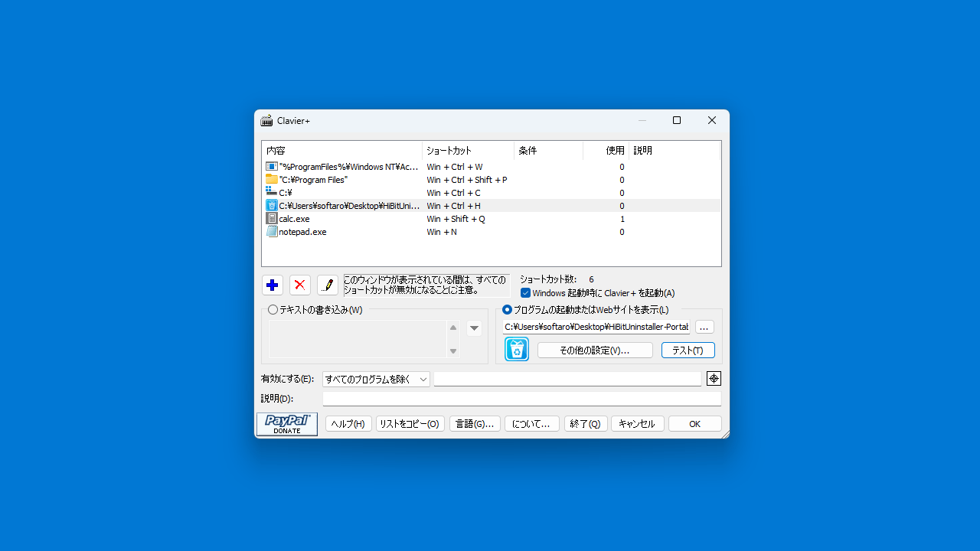Click the scroll up arrow in the text area

(453, 328)
